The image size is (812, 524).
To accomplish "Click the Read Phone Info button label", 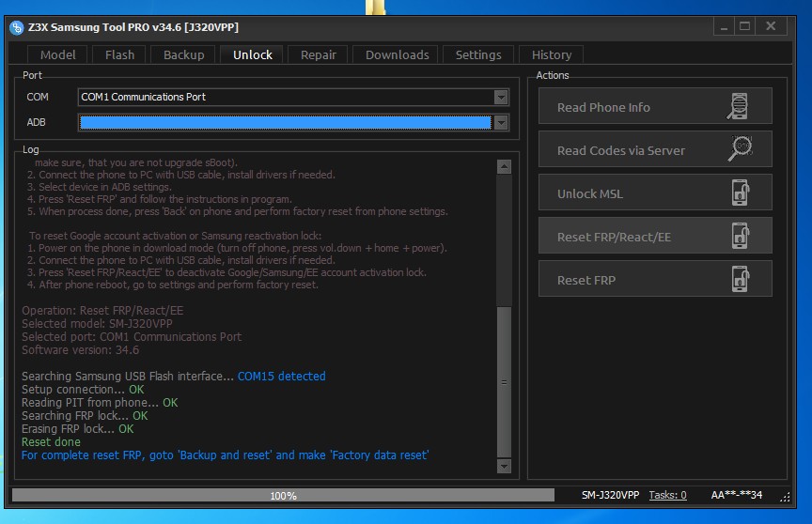I will click(x=603, y=108).
